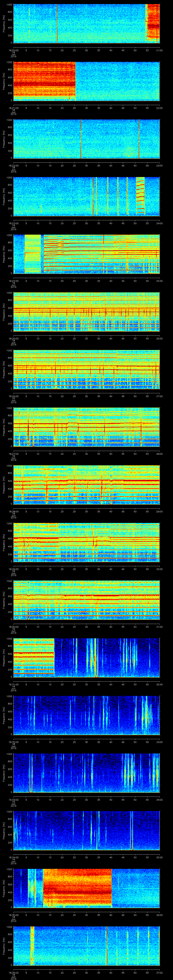The width and height of the screenshot is (173, 980).
Task: Click the 32:00 end time label
Action: [159, 684]
